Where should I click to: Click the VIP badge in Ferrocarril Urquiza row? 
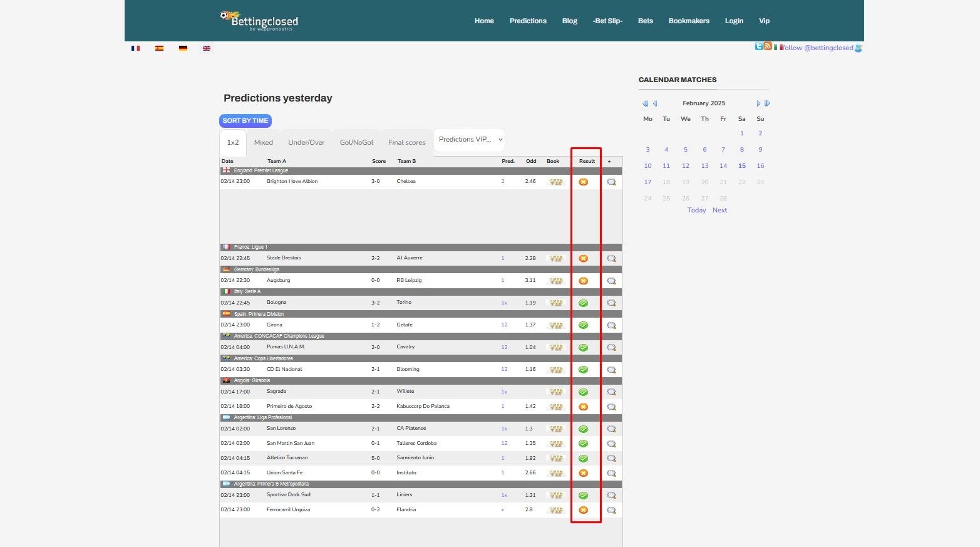pos(555,510)
